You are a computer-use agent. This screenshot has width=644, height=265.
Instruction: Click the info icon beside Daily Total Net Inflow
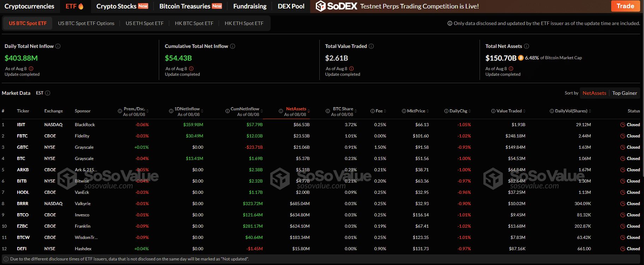pos(58,46)
